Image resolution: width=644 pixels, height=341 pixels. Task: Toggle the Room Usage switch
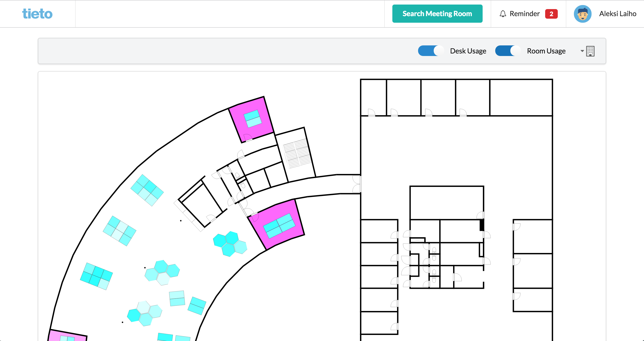pyautogui.click(x=508, y=51)
